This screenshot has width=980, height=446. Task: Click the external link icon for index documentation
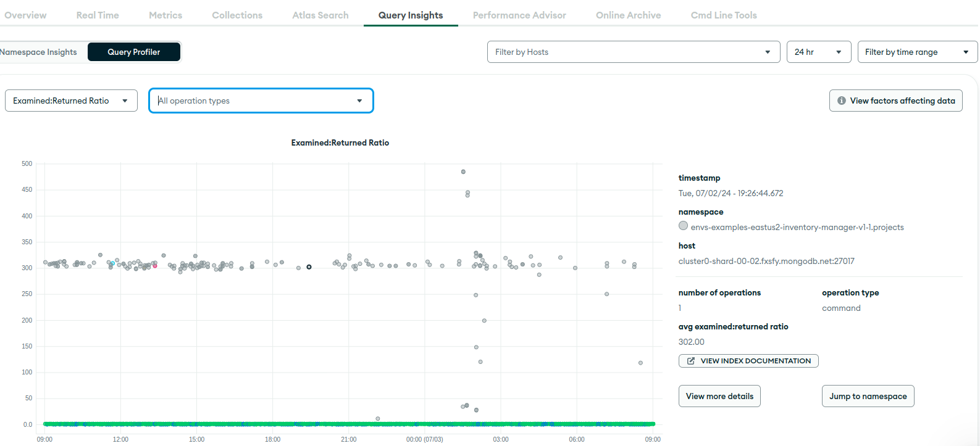[691, 361]
